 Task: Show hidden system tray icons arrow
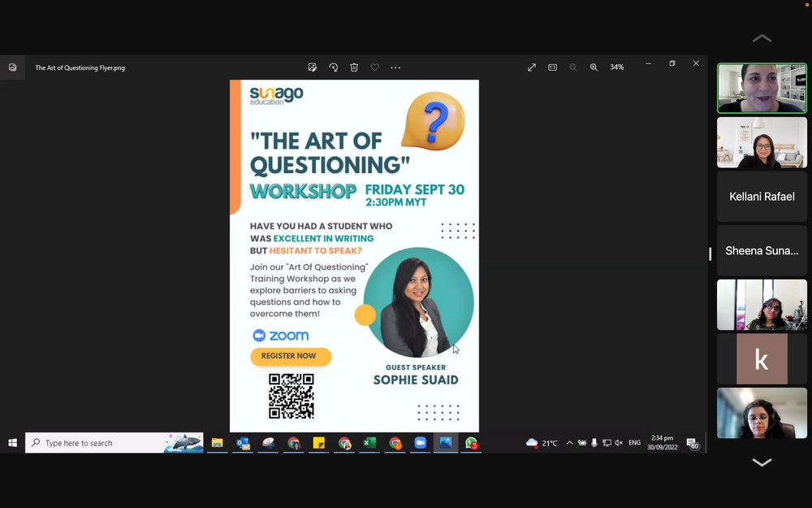tap(569, 443)
